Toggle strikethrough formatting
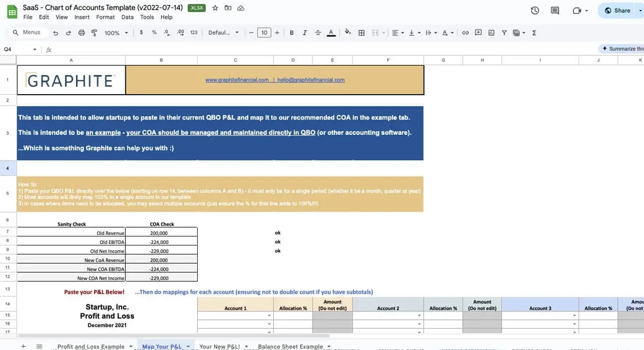The width and height of the screenshot is (644, 350). click(x=318, y=33)
